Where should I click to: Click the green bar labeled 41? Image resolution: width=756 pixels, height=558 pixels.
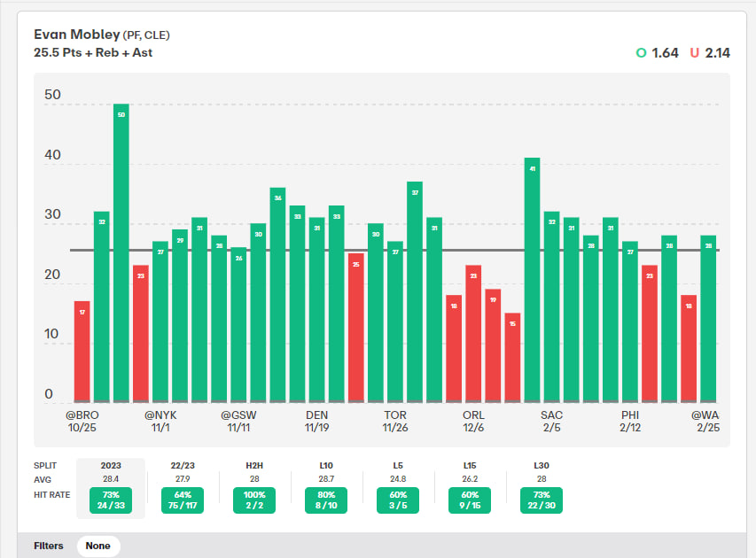(533, 280)
